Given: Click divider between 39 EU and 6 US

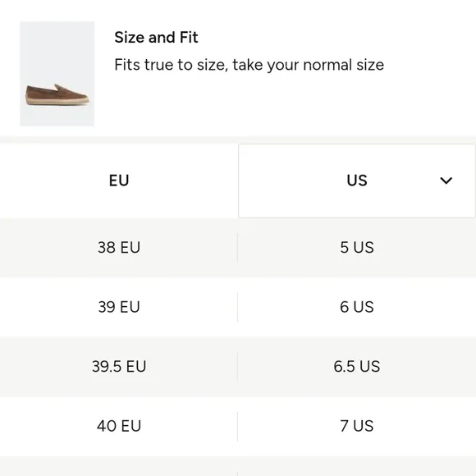Looking at the screenshot, I should [x=238, y=307].
